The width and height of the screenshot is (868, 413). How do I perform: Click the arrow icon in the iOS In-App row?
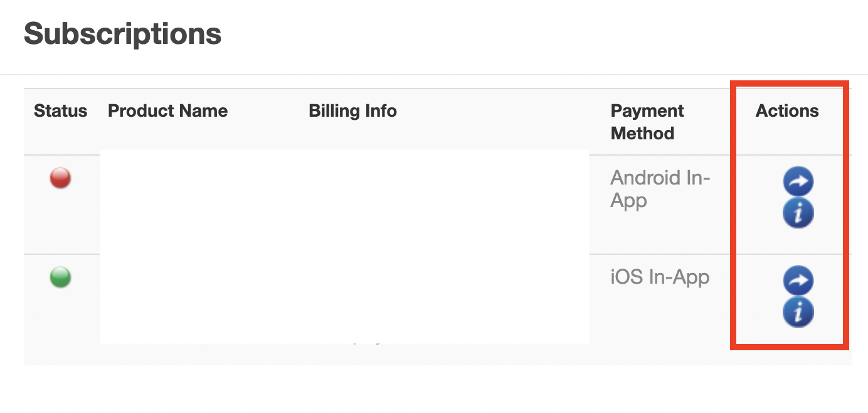pos(798,281)
